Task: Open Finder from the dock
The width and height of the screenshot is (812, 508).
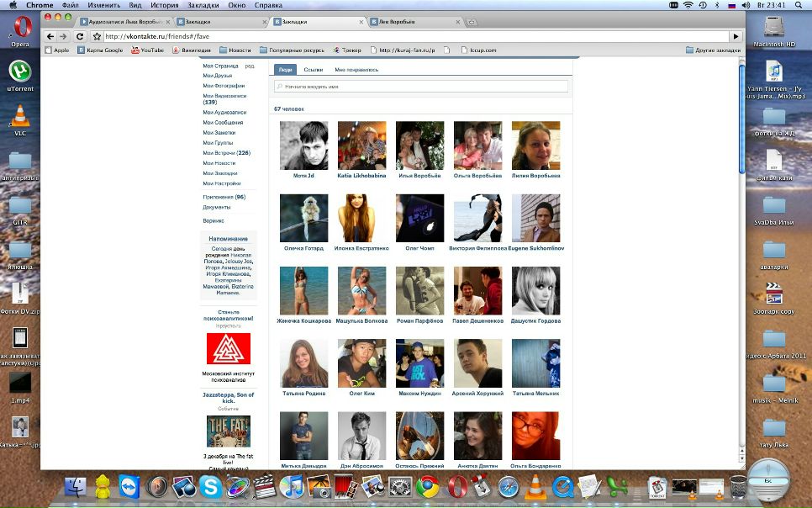Action: pyautogui.click(x=75, y=486)
